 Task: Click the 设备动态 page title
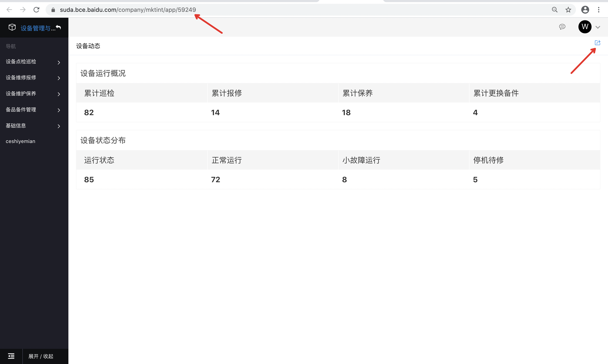pos(88,46)
